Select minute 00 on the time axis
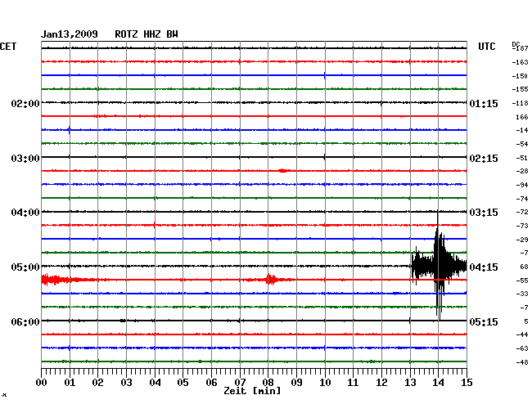 42,382
